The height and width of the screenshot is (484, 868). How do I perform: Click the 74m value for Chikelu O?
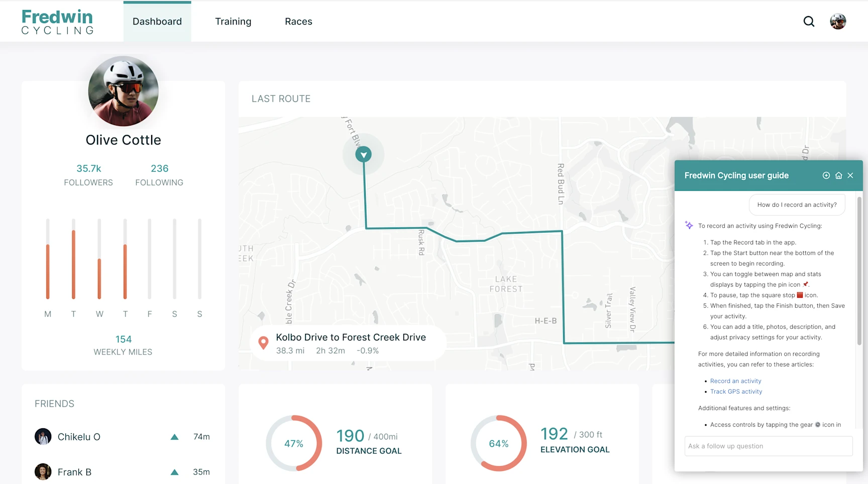point(201,437)
